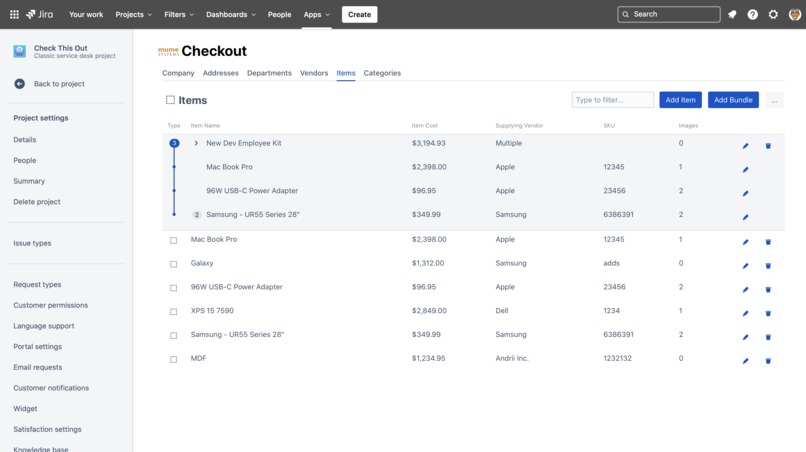The width and height of the screenshot is (806, 452).
Task: Delete the XPS 15 7590 item
Action: click(x=768, y=313)
